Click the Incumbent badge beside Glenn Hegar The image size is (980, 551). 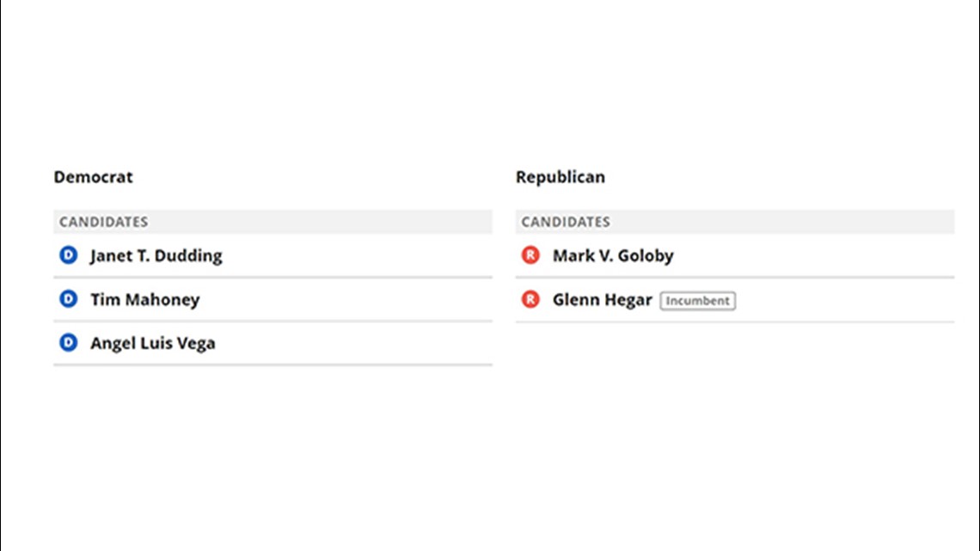click(x=697, y=301)
